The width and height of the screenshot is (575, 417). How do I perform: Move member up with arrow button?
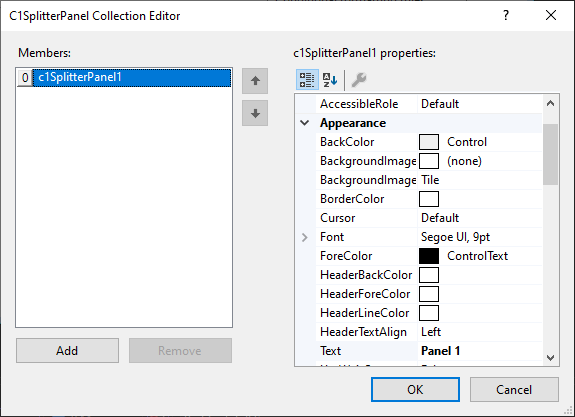coord(255,81)
